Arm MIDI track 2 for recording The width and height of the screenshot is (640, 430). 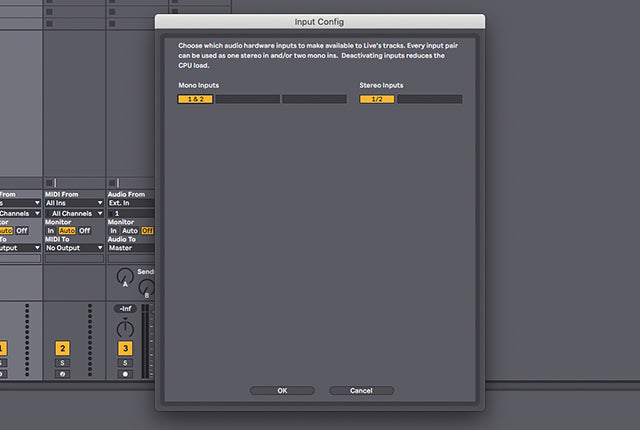click(62, 374)
